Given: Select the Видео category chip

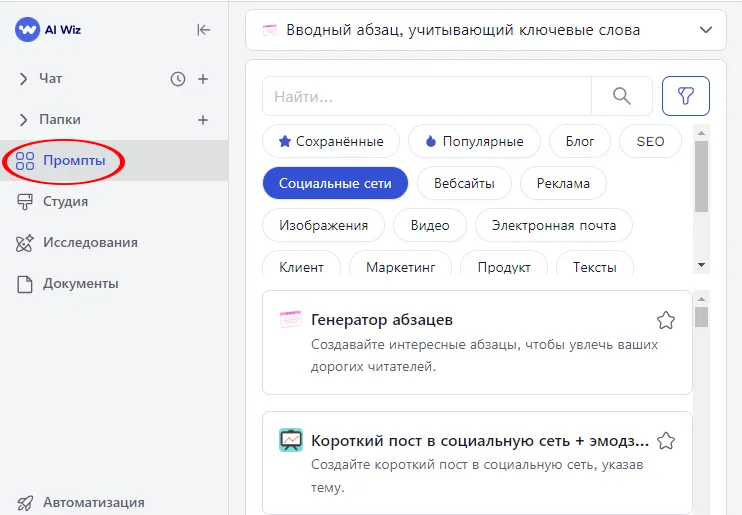Looking at the screenshot, I should pyautogui.click(x=430, y=225).
